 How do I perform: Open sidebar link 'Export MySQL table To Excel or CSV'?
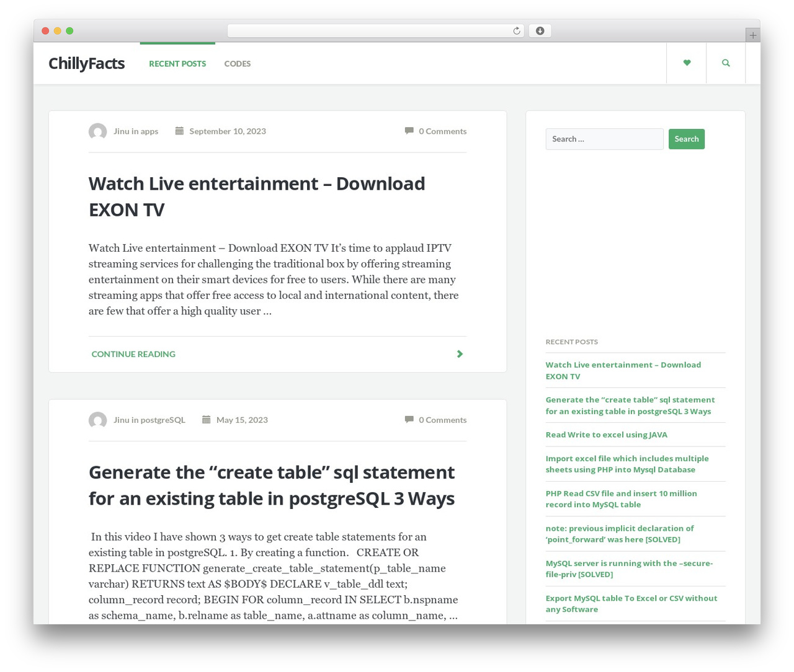(631, 604)
